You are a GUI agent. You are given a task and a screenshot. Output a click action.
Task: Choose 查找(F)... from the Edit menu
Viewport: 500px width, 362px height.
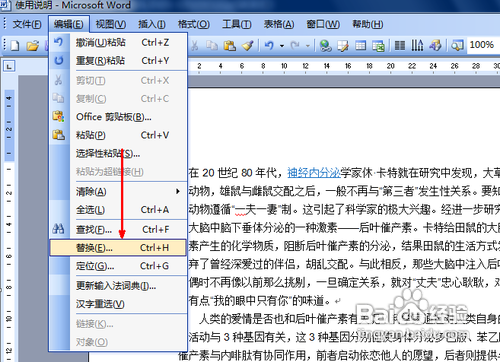click(x=118, y=229)
